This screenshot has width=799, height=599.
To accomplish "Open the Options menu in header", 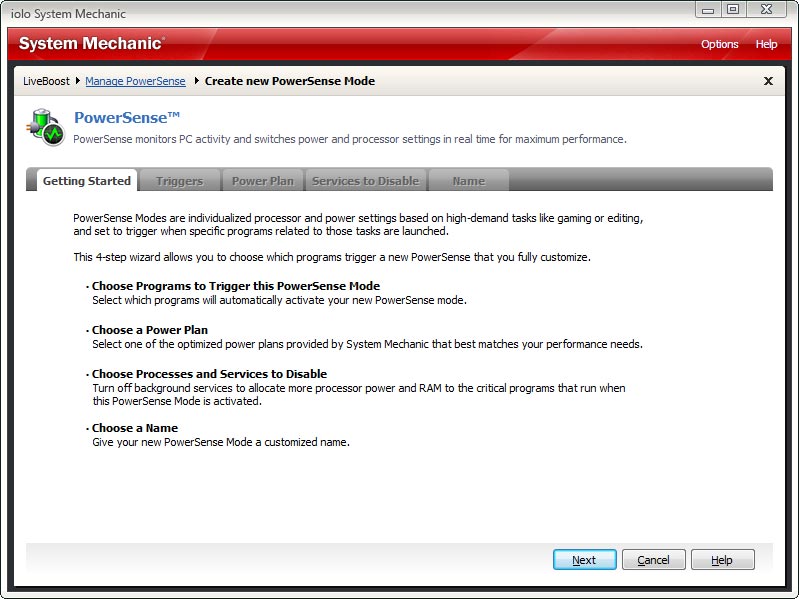I will tap(720, 44).
